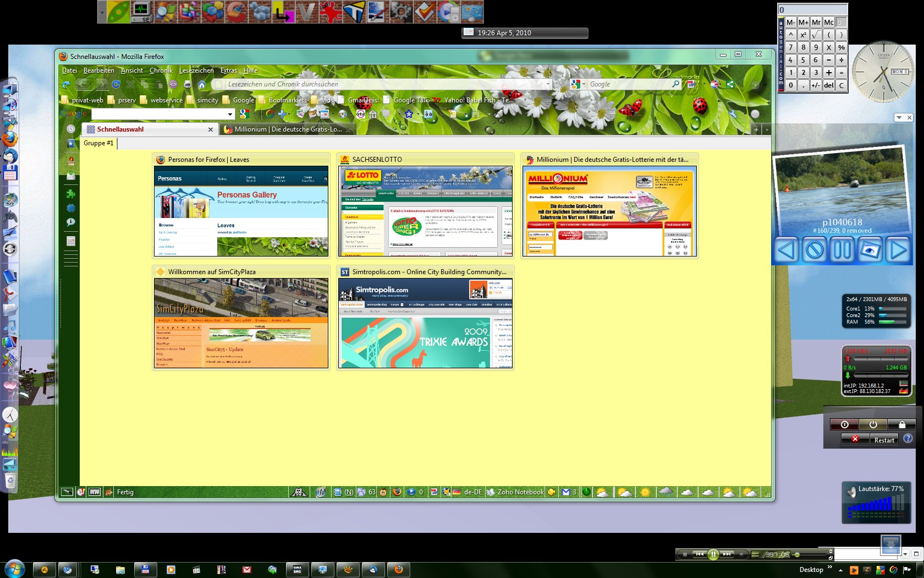Reload the page with the refresh icon
Screen dimensions: 924x578
(x=116, y=84)
